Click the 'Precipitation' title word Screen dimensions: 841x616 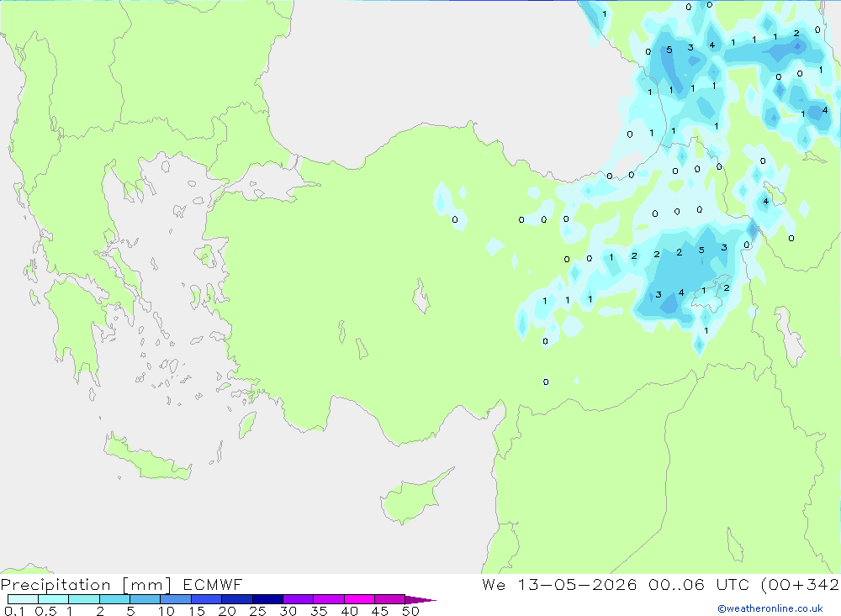click(x=56, y=585)
